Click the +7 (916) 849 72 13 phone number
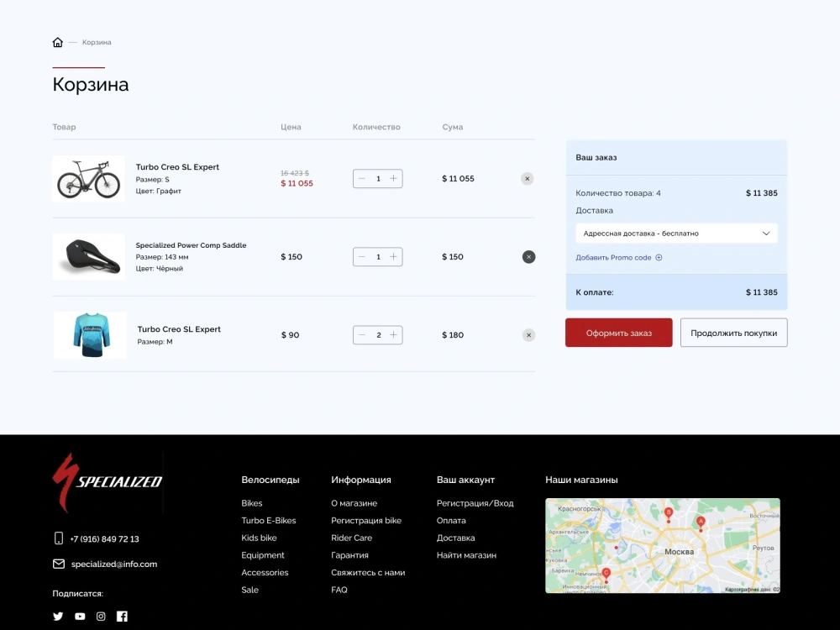The width and height of the screenshot is (840, 630). click(104, 539)
